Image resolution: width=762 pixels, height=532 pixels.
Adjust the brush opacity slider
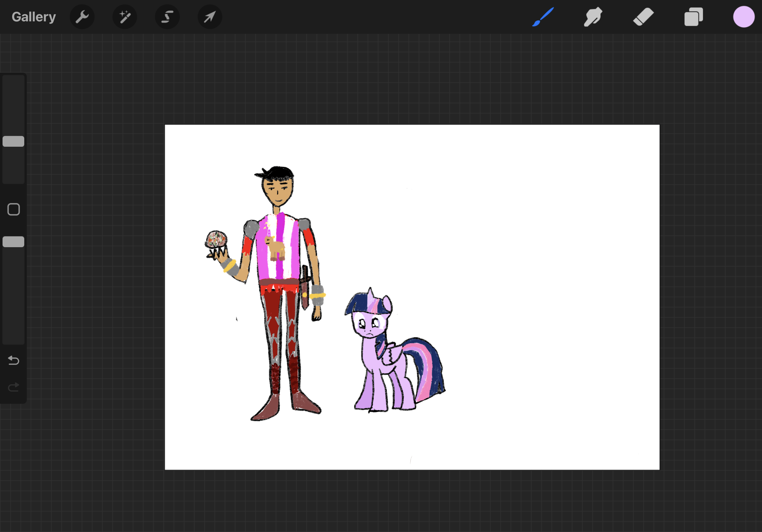point(13,241)
